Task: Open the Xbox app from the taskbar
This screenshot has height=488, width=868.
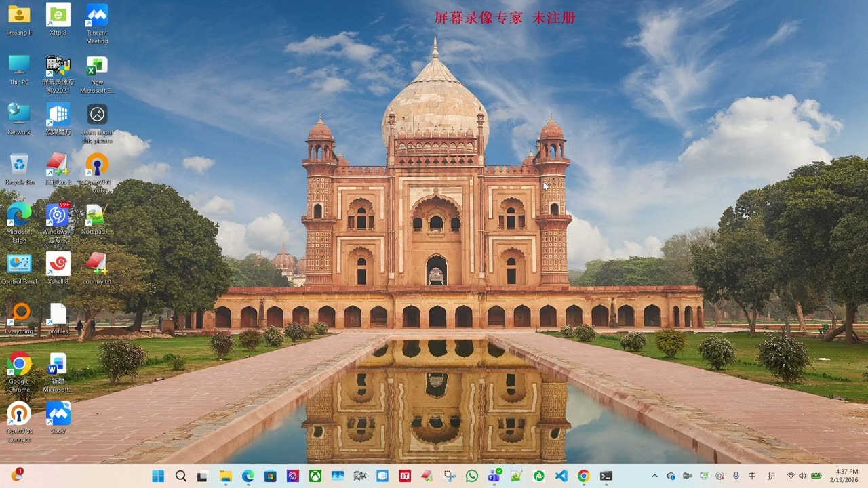Action: [315, 476]
